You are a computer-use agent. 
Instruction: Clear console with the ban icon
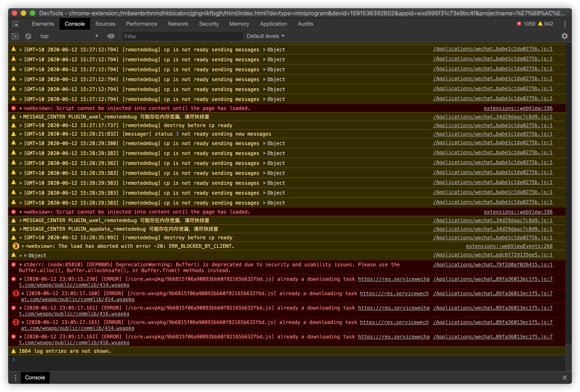[28, 36]
